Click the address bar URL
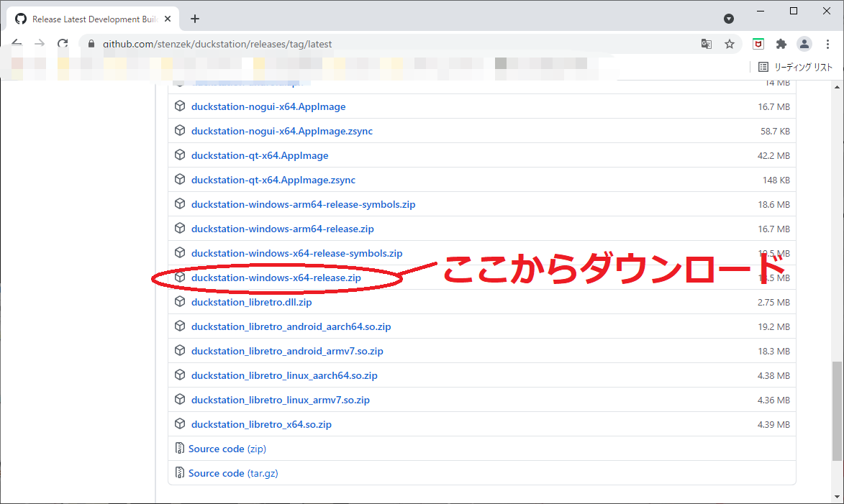This screenshot has width=844, height=504. (217, 44)
